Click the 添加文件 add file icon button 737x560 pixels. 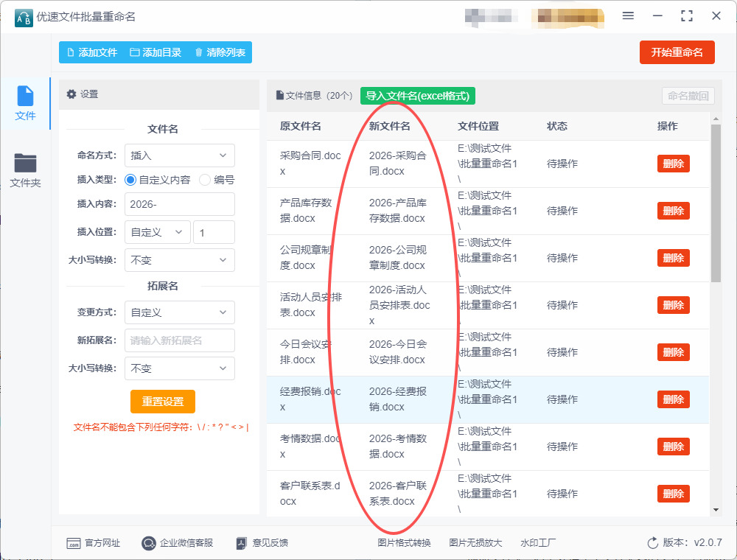point(91,52)
